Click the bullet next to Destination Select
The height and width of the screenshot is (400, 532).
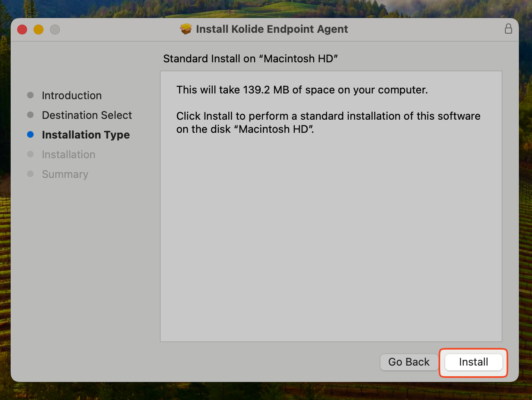pyautogui.click(x=30, y=115)
